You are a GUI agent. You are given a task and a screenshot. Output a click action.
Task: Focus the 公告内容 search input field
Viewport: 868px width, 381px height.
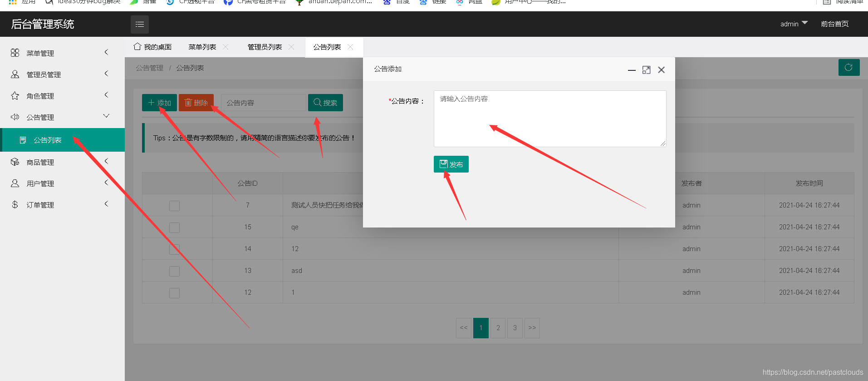264,103
